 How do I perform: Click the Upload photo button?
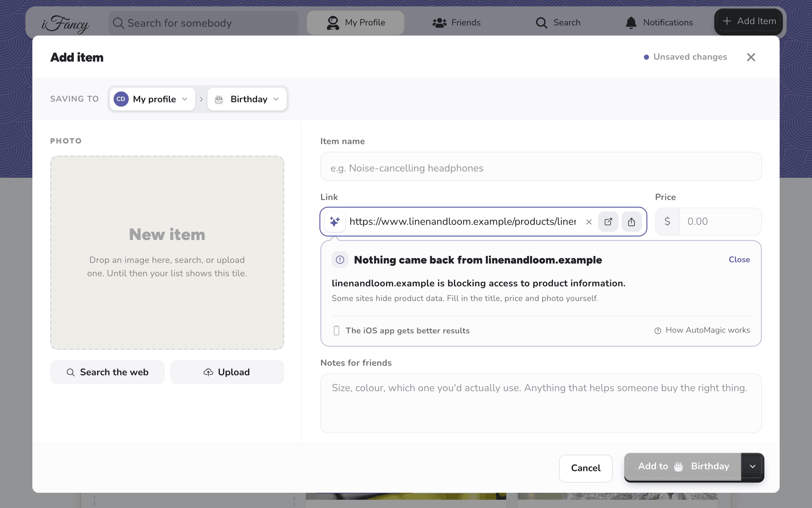(227, 372)
